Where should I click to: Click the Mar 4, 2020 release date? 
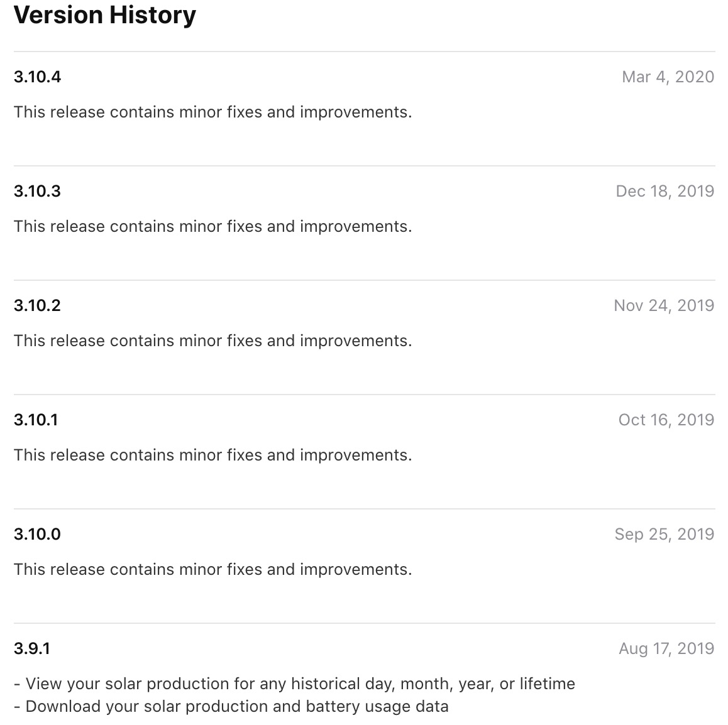pyautogui.click(x=668, y=77)
